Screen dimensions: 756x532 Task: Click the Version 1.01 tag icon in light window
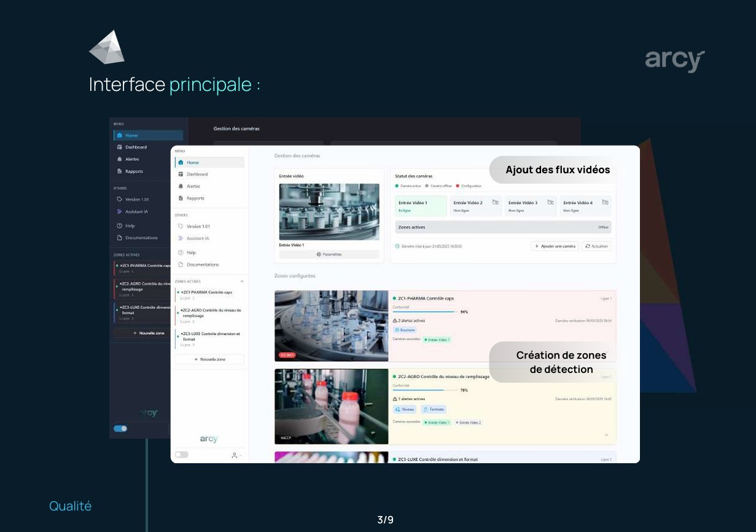[x=181, y=226]
